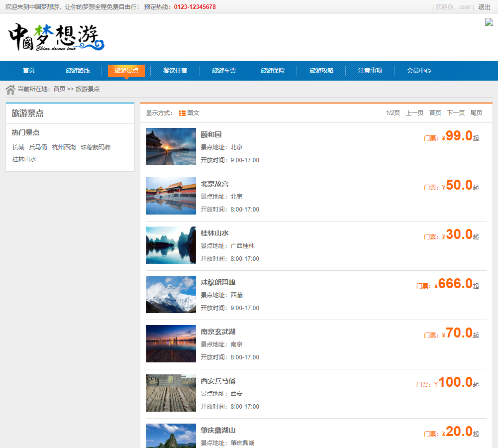The height and width of the screenshot is (448, 498).
Task: Go to 上一页 previous page
Action: tap(414, 113)
